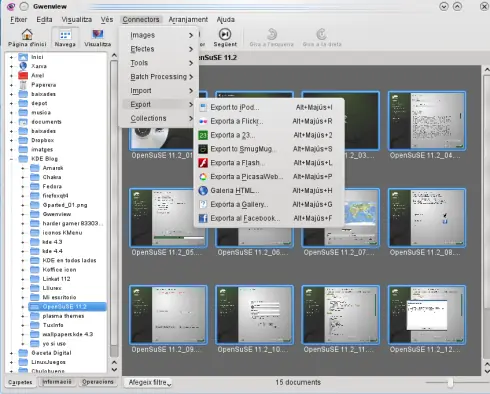Select the Navega browse toolbar button
The height and width of the screenshot is (394, 490).
[x=65, y=38]
